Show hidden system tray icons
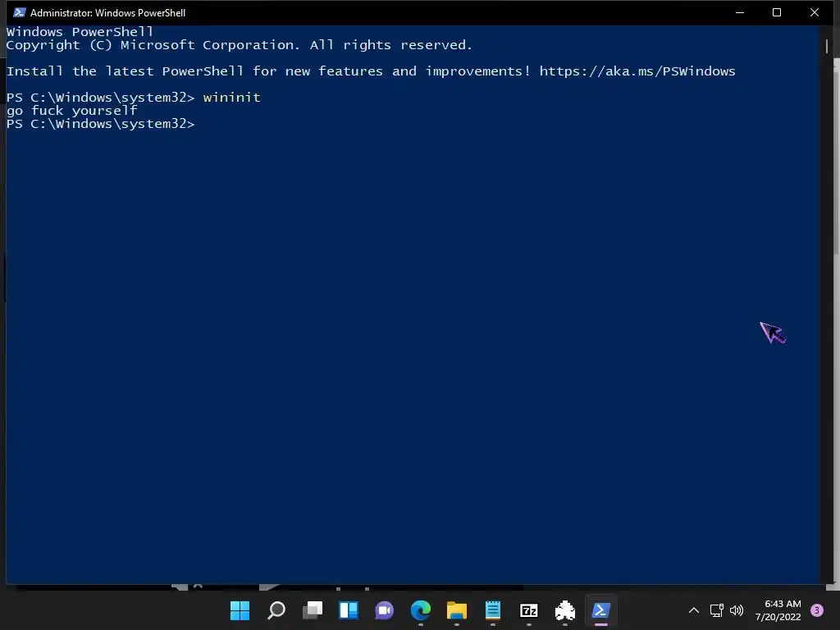840x630 pixels. [694, 610]
